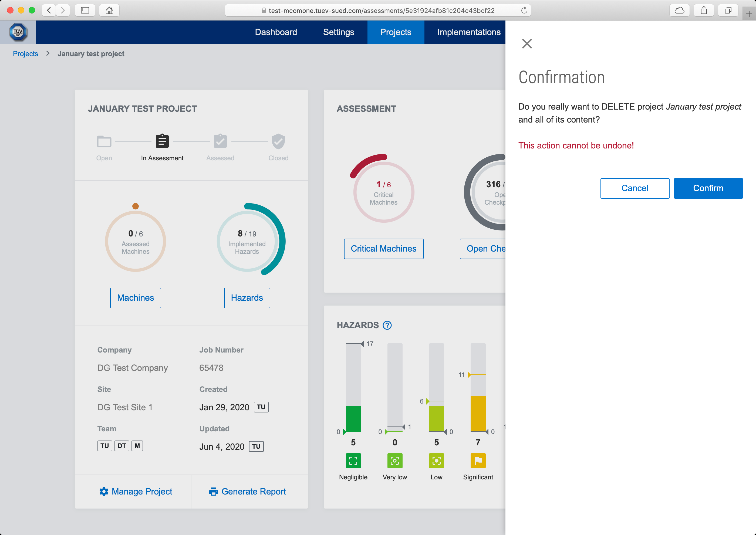
Task: Click the In Assessment clipboard status icon
Action: tap(162, 141)
